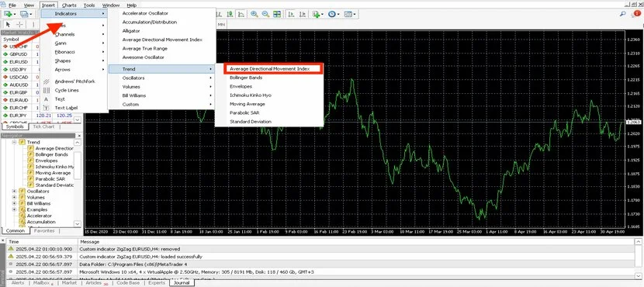Select Bollinger Bands from Trend submenu
Screen dimensions: 644x287
point(246,78)
